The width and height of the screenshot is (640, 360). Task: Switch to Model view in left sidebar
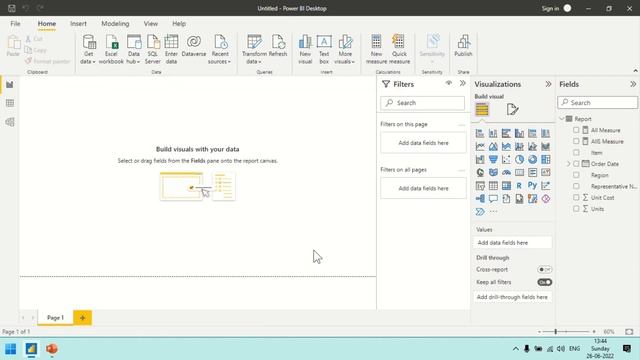pos(10,122)
